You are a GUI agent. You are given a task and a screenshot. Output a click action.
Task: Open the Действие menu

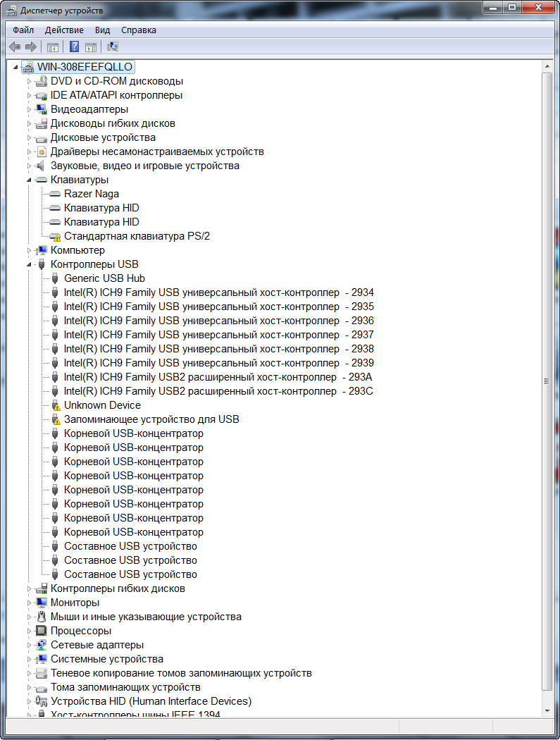pyautogui.click(x=64, y=30)
